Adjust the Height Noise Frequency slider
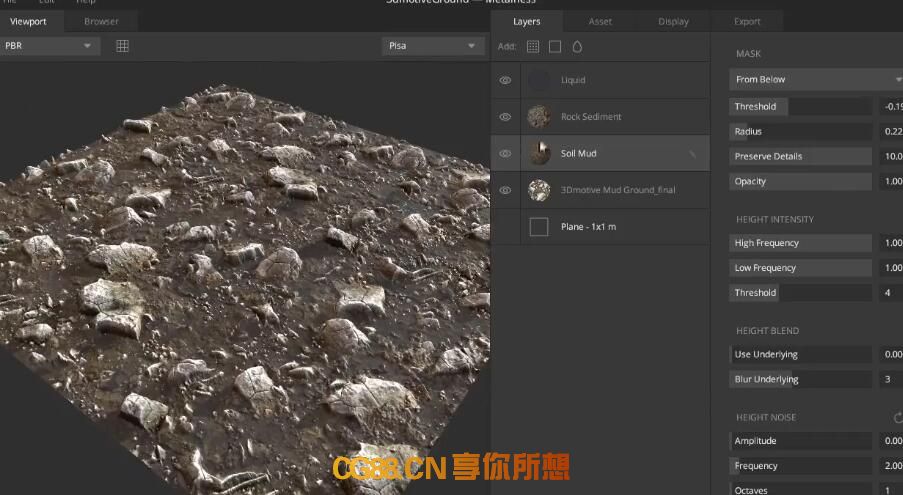The width and height of the screenshot is (903, 495). [x=800, y=466]
